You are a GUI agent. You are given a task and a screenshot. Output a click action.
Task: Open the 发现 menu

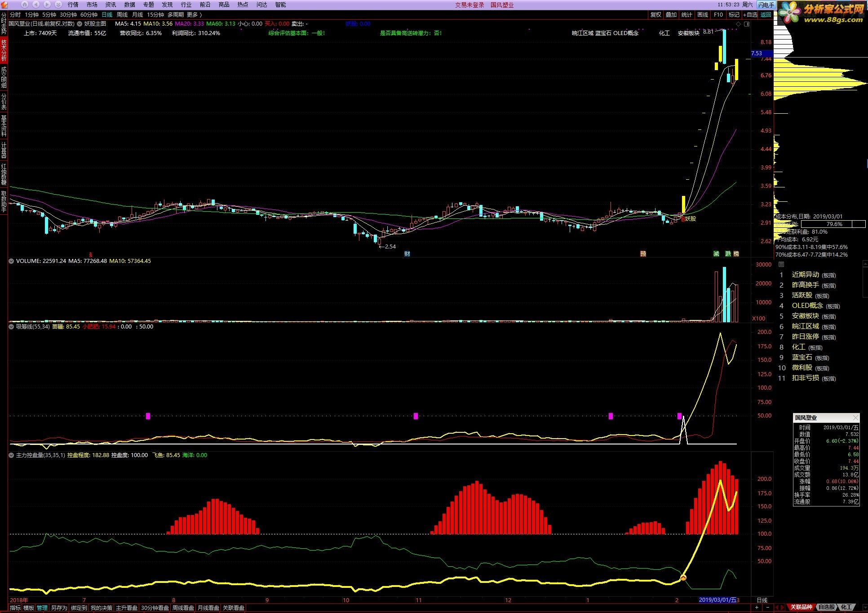[x=167, y=4]
